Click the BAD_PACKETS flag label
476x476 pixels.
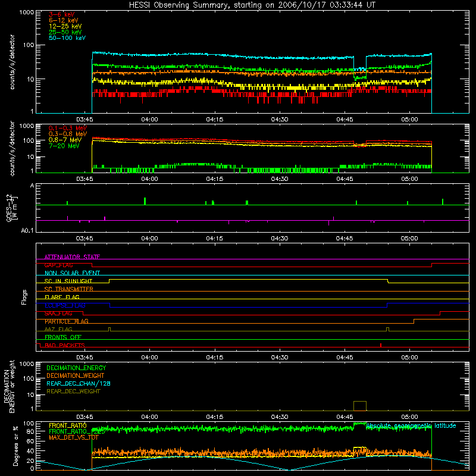(65, 345)
